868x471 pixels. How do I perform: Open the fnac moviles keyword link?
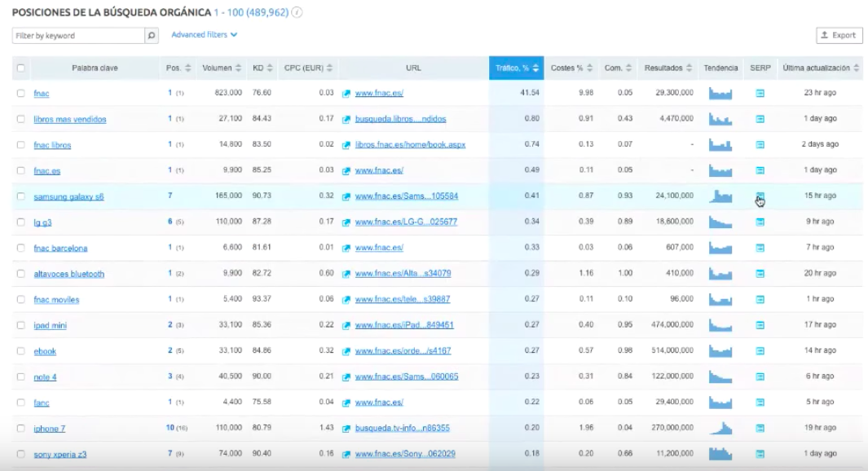point(56,300)
